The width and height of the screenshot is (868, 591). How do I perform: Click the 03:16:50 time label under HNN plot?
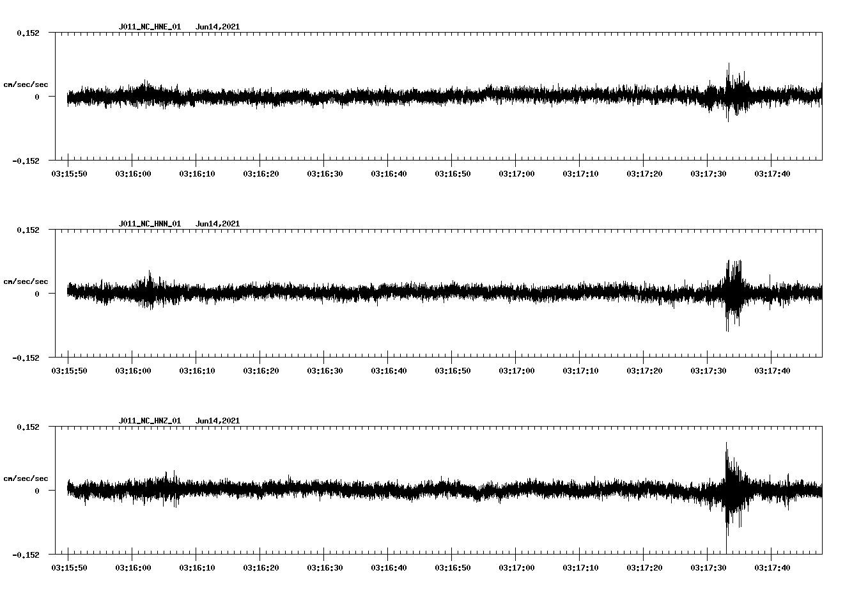pos(453,370)
